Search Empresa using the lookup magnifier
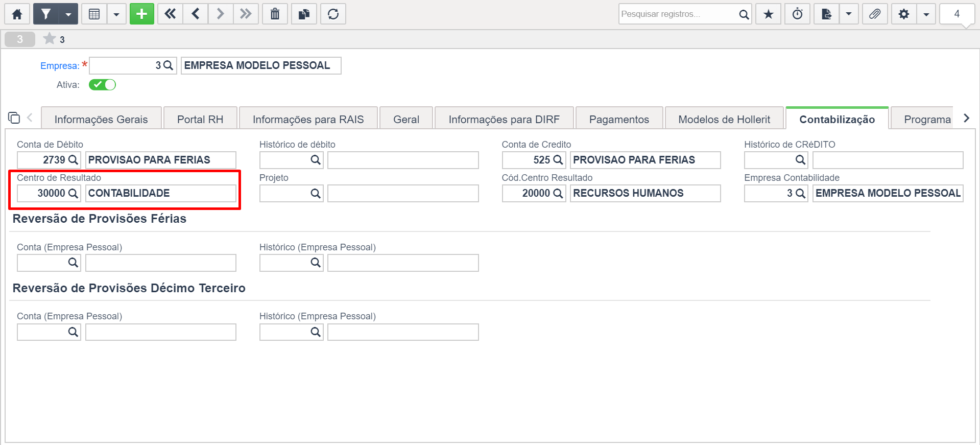This screenshot has width=980, height=445. tap(168, 65)
